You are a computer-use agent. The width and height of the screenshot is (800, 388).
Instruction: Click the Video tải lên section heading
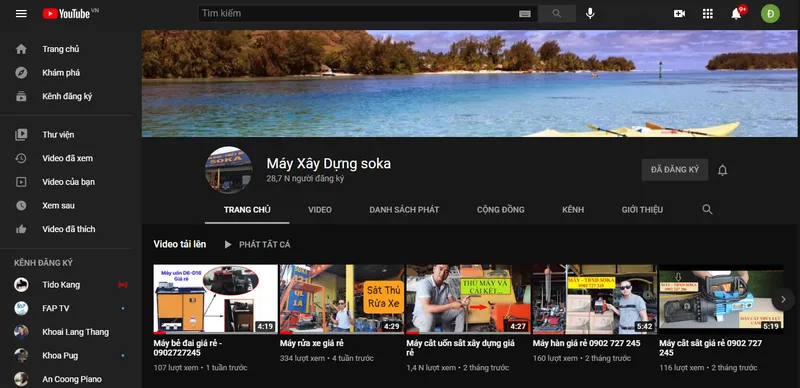(180, 244)
